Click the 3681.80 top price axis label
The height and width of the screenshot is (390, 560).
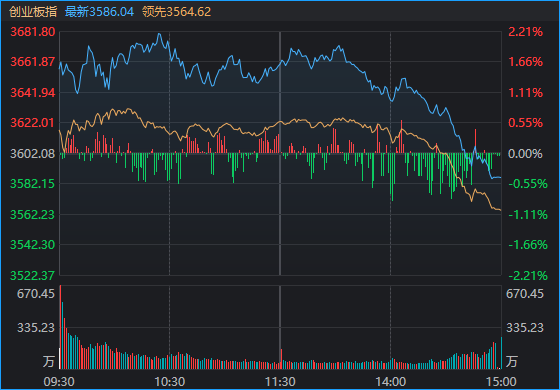click(x=33, y=32)
